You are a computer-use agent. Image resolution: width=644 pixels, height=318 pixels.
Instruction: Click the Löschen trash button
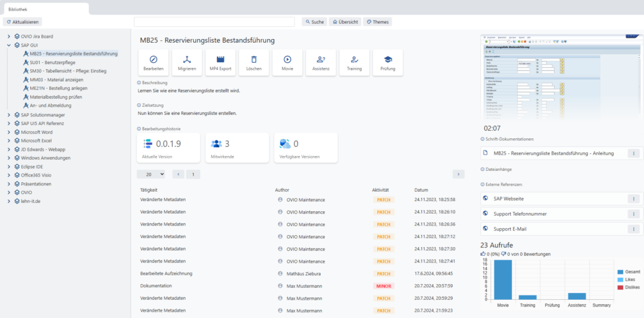click(254, 63)
